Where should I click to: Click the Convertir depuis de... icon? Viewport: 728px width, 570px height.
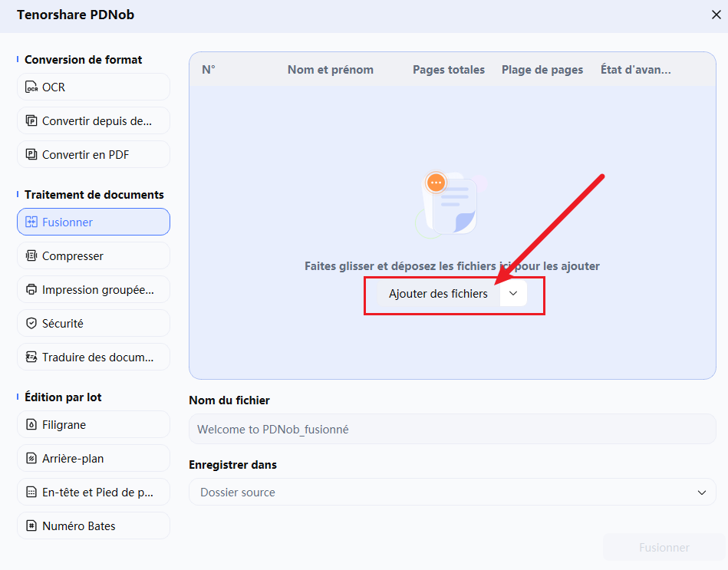31,121
